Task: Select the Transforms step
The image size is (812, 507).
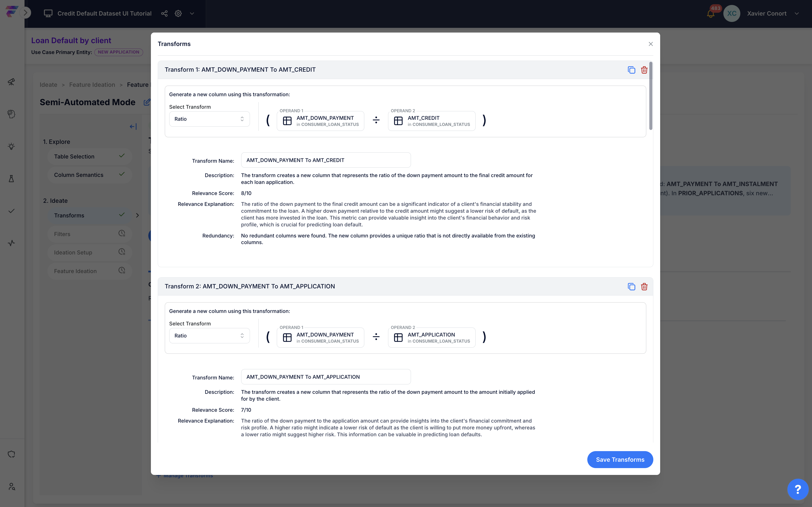Action: click(x=90, y=216)
